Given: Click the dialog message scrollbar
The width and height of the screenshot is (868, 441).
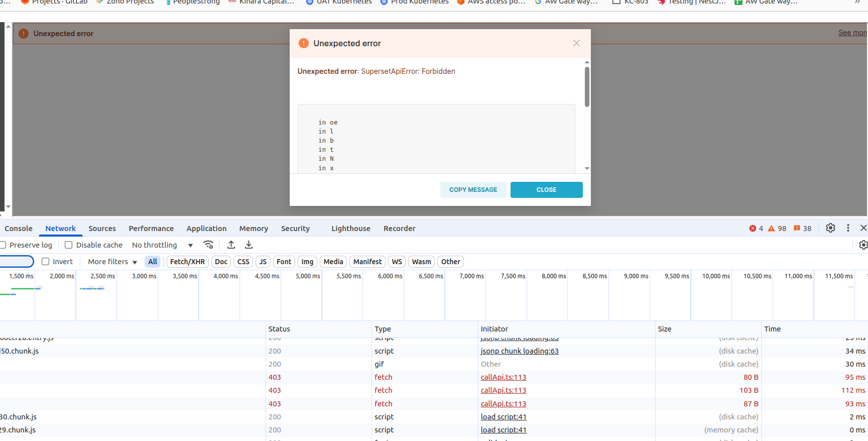Looking at the screenshot, I should [587, 87].
